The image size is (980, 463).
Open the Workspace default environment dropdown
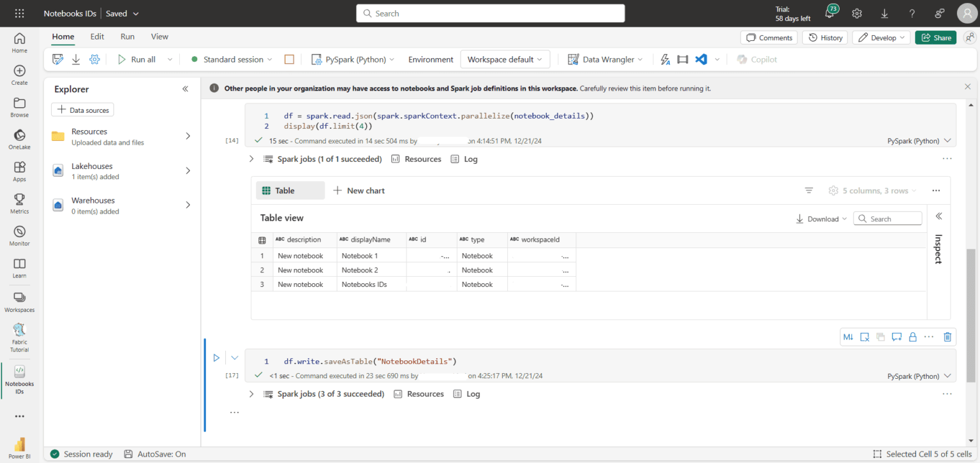click(505, 59)
